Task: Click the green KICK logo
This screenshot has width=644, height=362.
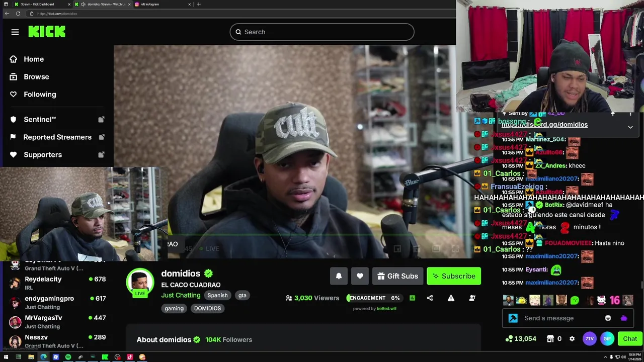Action: coord(47,32)
